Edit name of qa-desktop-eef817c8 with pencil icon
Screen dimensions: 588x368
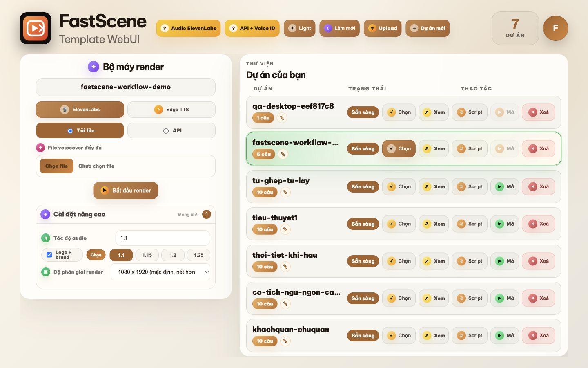coord(282,118)
